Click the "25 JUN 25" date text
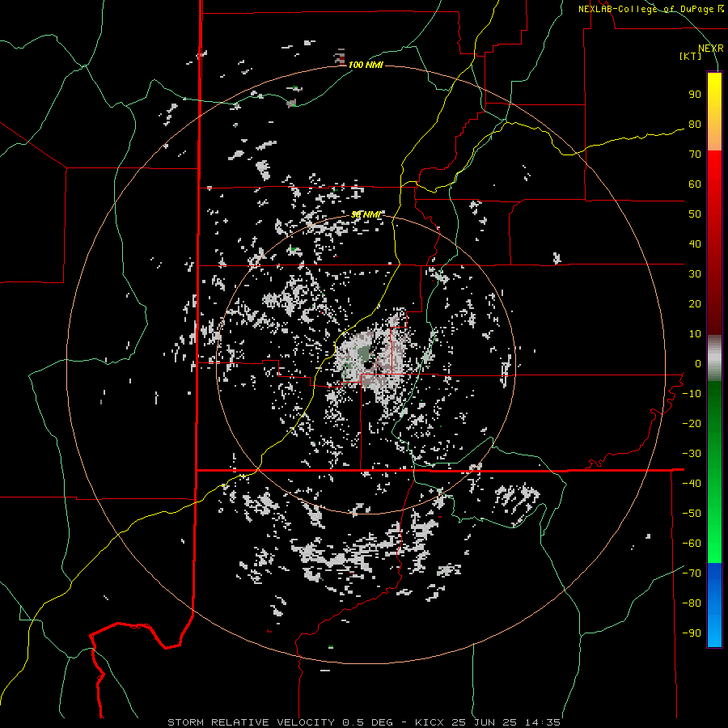 [485, 722]
